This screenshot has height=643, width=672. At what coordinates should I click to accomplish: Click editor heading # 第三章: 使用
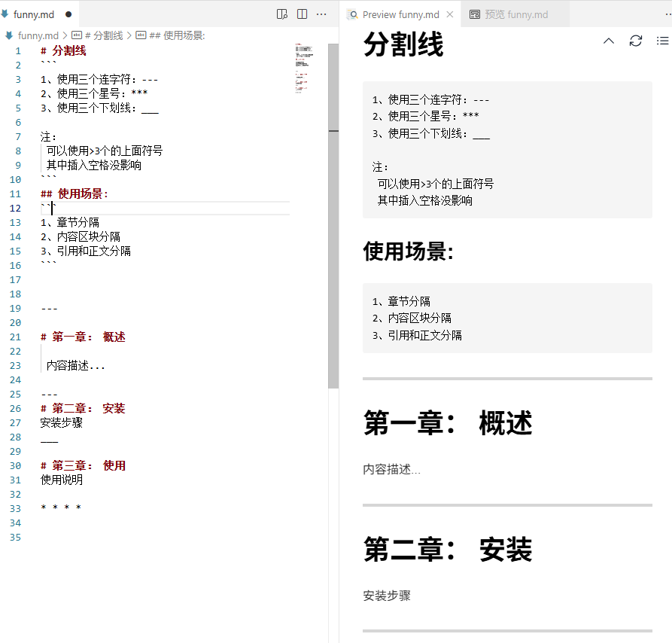(83, 465)
